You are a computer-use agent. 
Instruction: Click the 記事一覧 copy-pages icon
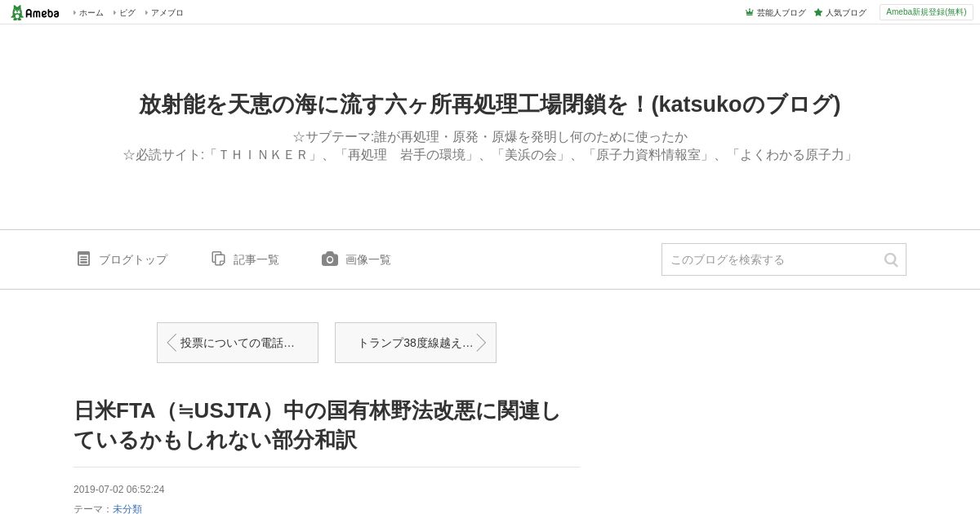pos(218,259)
